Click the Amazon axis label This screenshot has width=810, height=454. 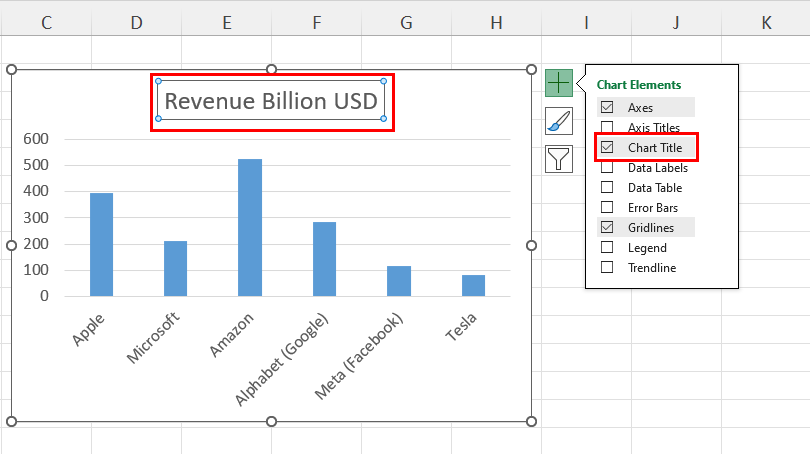232,335
